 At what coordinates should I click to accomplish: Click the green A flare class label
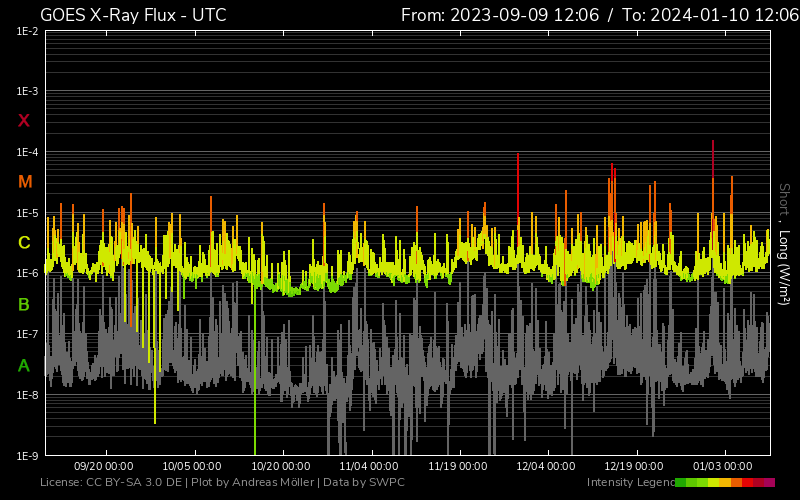(25, 365)
